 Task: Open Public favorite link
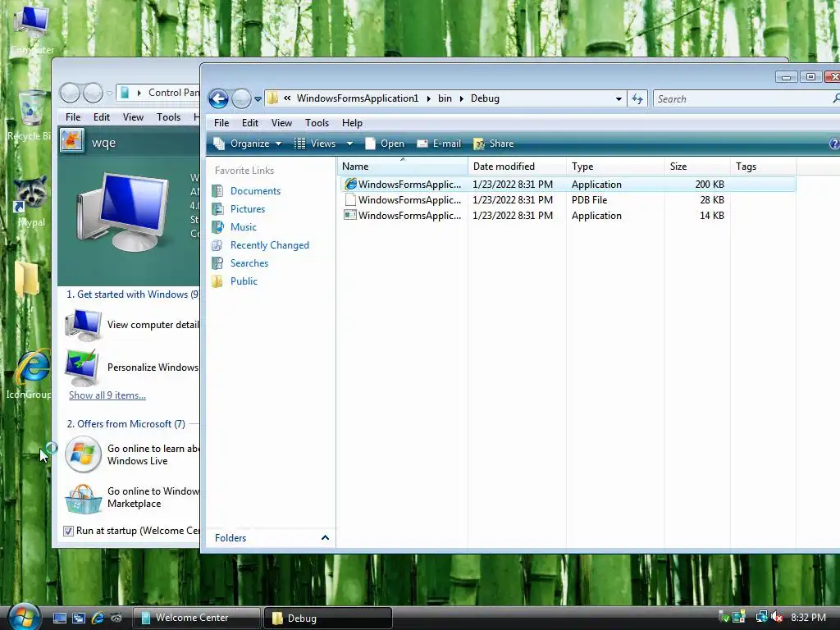coord(244,281)
